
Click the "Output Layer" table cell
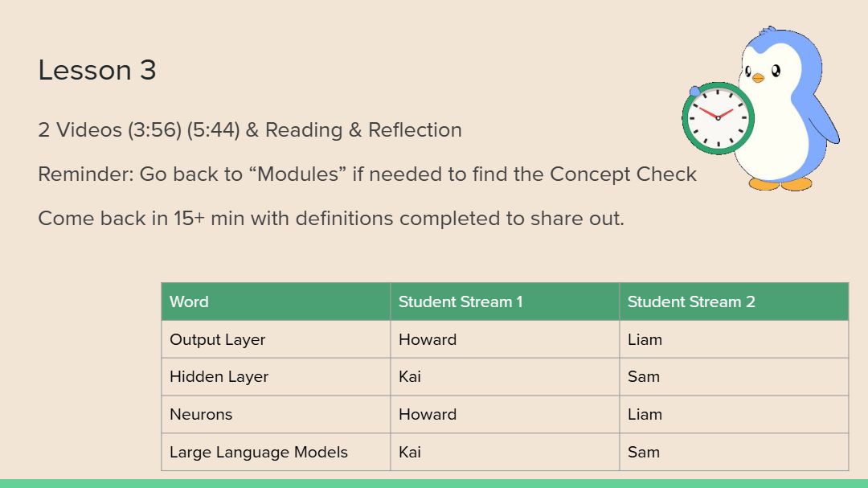click(276, 339)
